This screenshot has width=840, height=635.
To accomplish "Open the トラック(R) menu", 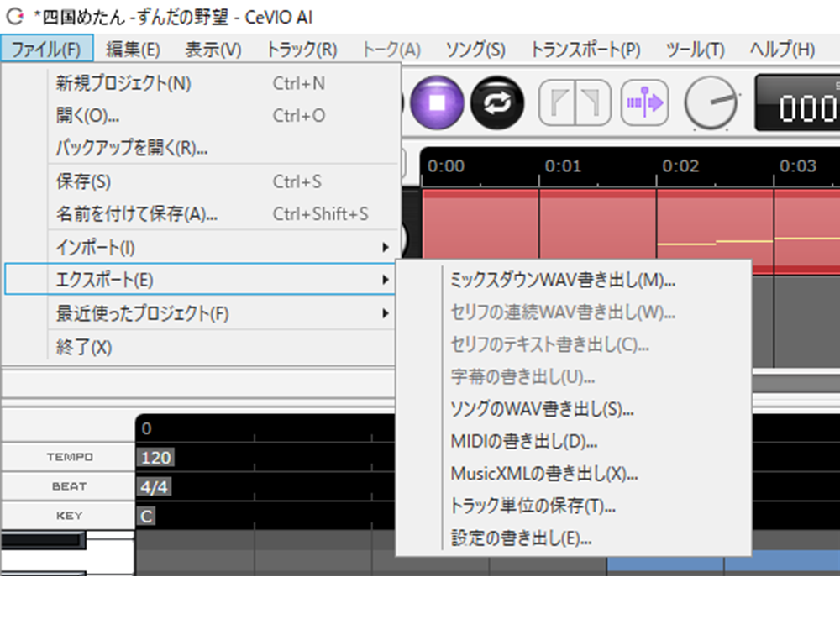I will [302, 50].
